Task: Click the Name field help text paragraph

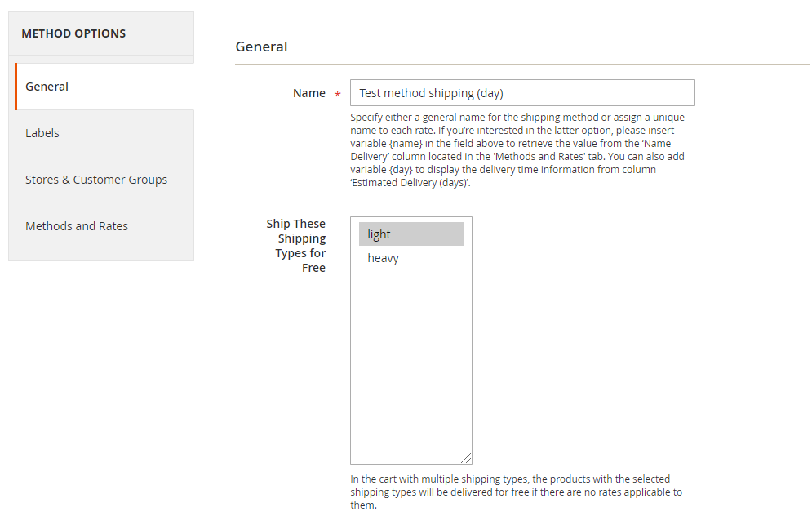Action: coord(517,149)
